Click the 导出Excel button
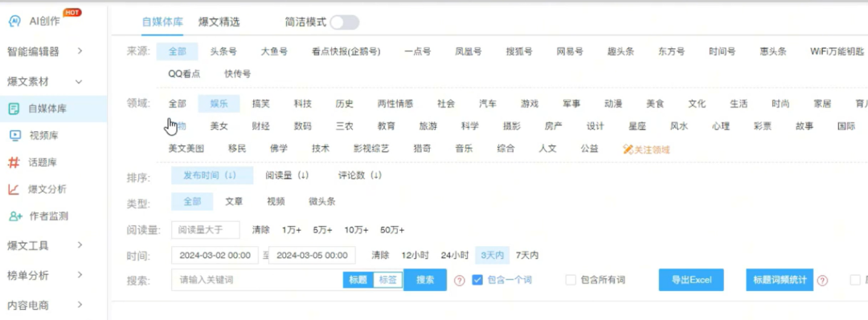The height and width of the screenshot is (320, 868). point(691,280)
